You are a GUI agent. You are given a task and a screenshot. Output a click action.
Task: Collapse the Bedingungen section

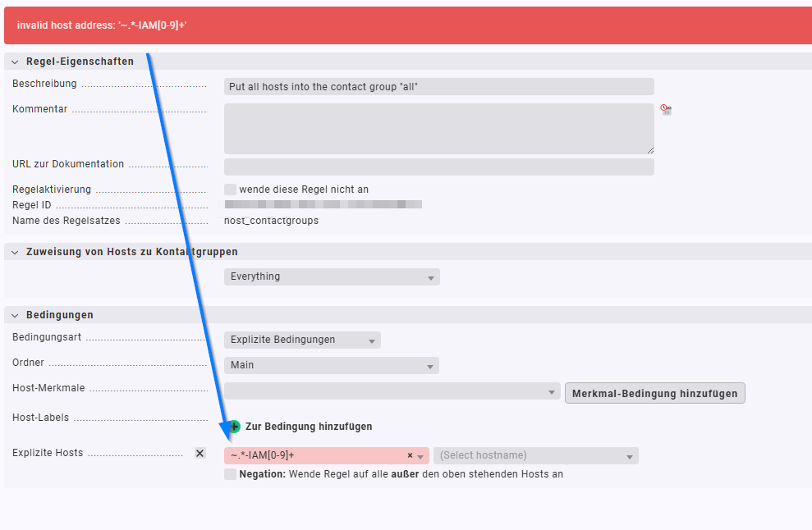coord(15,315)
